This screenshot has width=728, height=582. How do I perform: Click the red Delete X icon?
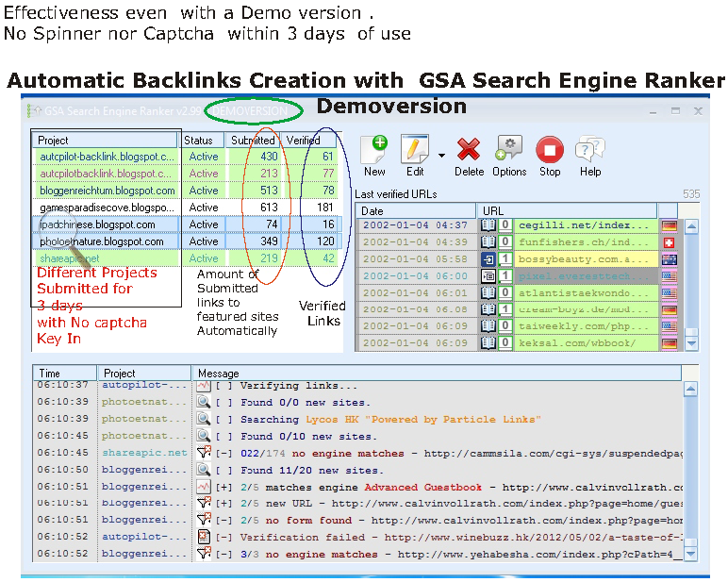tap(469, 149)
